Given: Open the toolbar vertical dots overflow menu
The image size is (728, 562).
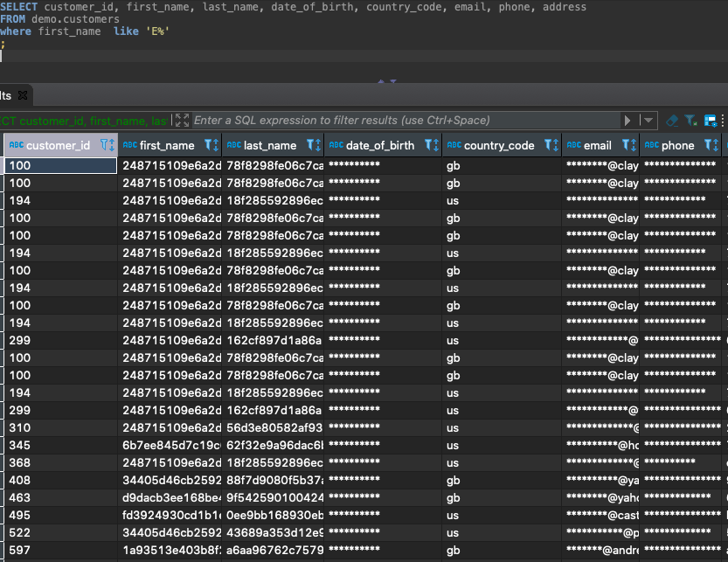Looking at the screenshot, I should click(x=723, y=121).
